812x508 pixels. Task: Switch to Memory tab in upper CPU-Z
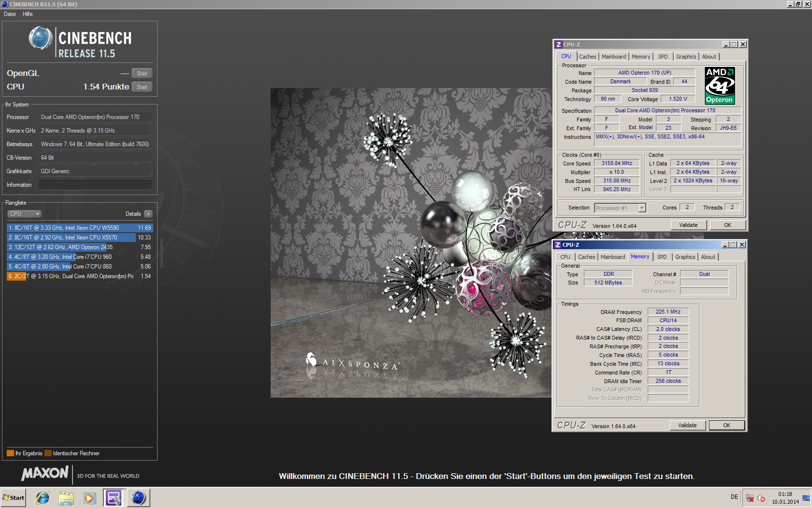pyautogui.click(x=641, y=57)
